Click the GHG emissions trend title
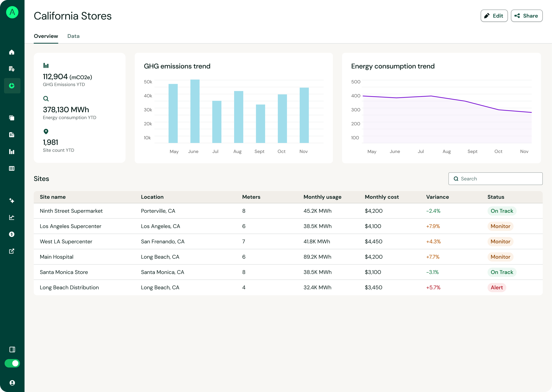This screenshot has height=392, width=552. 177,66
